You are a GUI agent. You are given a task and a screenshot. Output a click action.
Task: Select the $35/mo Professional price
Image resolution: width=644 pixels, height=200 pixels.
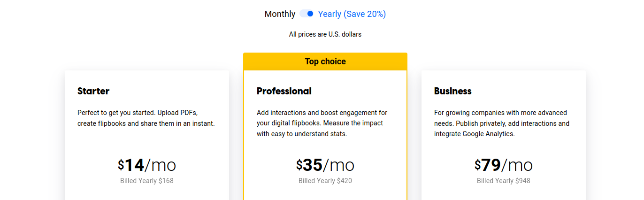pos(325,165)
